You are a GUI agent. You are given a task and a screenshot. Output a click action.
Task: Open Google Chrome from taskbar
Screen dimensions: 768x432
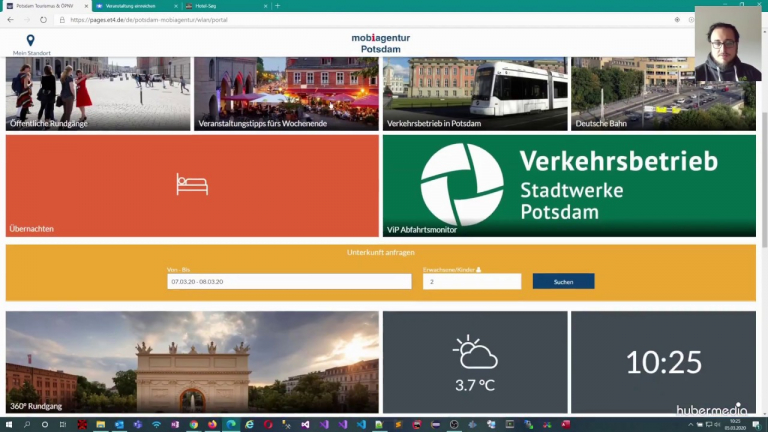point(193,425)
